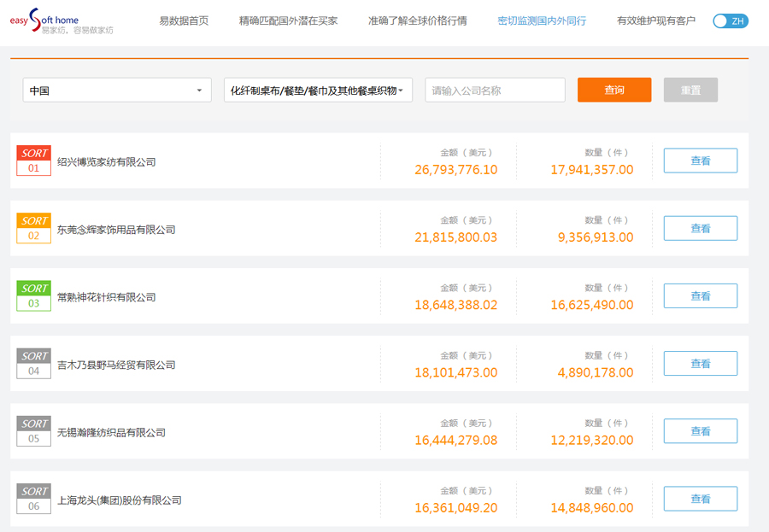769x532 pixels.
Task: Click quantity value 12,219,320.00
Action: click(x=592, y=441)
